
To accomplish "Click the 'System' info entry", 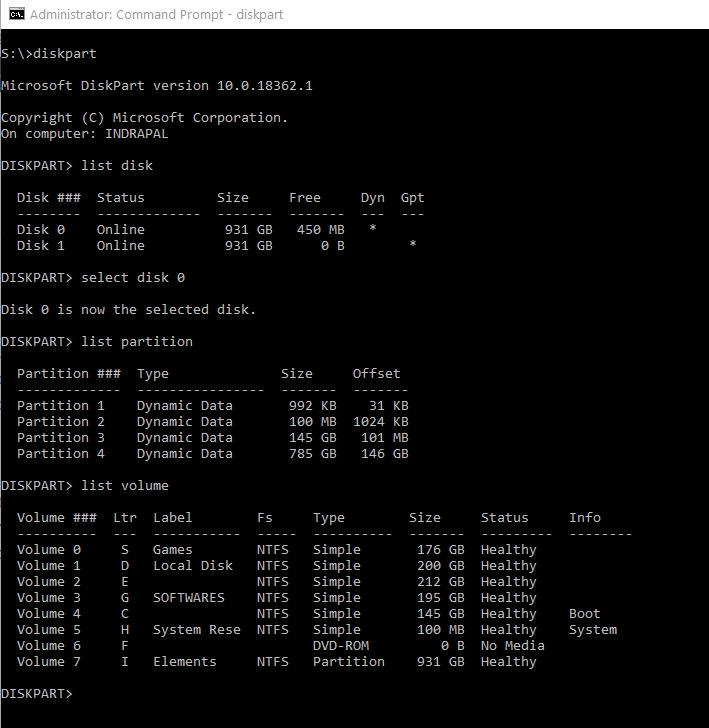I will point(593,630).
